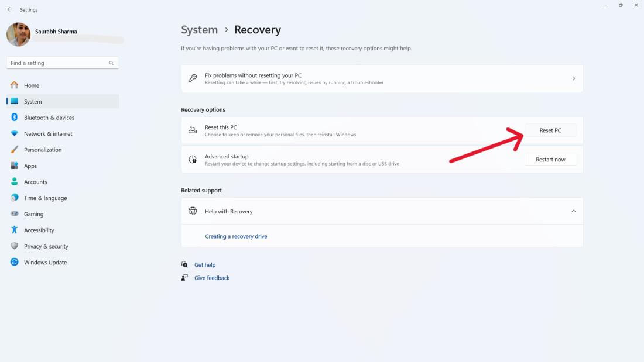Click the Get help link

(x=205, y=265)
